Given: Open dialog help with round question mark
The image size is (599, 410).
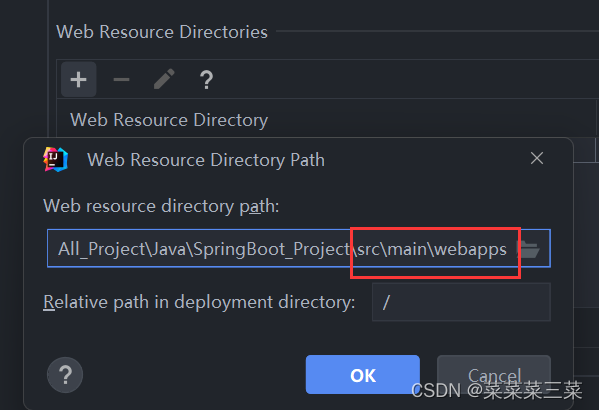Looking at the screenshot, I should [65, 375].
